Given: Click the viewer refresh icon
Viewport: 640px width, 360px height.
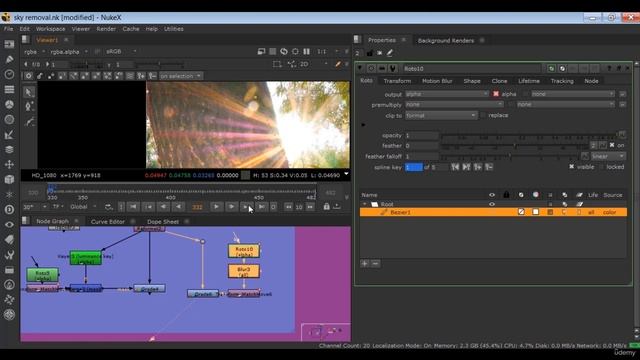Looking at the screenshot, I should pyautogui.click(x=284, y=51).
